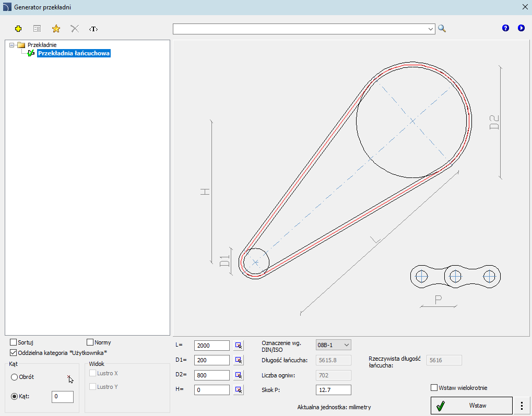
Task: Select Przekładnia łańcuchowa tree item
Action: click(74, 53)
